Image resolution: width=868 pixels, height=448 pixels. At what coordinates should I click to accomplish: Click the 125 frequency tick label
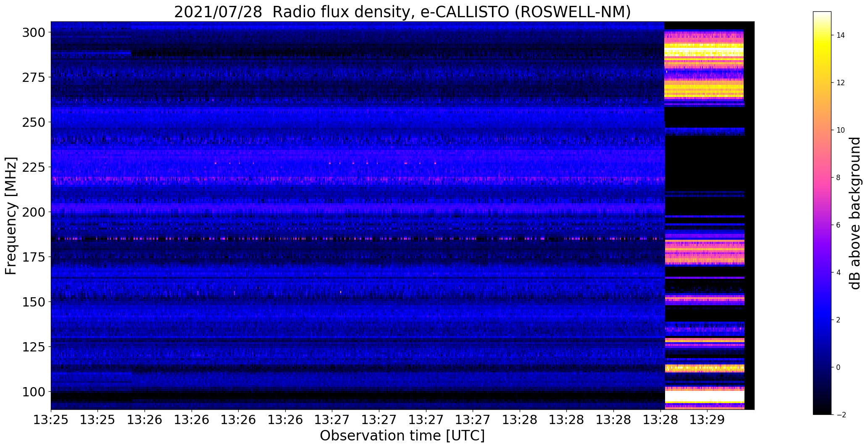coord(34,347)
